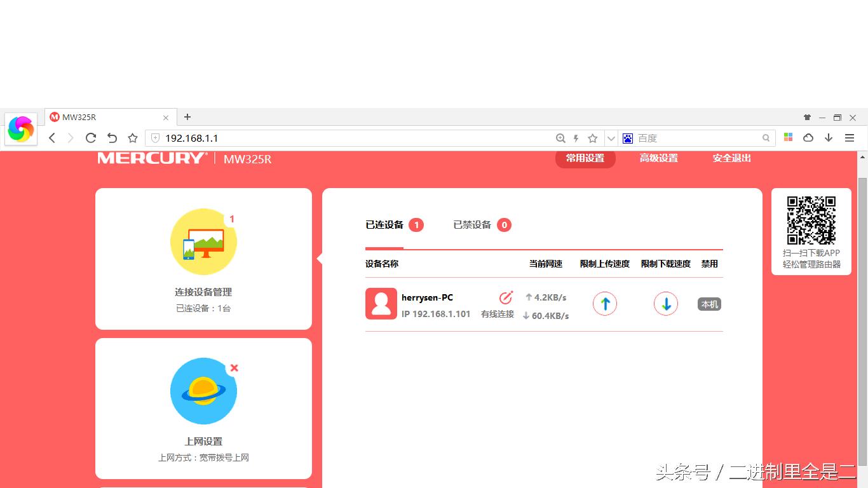Reload the router admin page
This screenshot has height=488, width=868.
pos(91,138)
